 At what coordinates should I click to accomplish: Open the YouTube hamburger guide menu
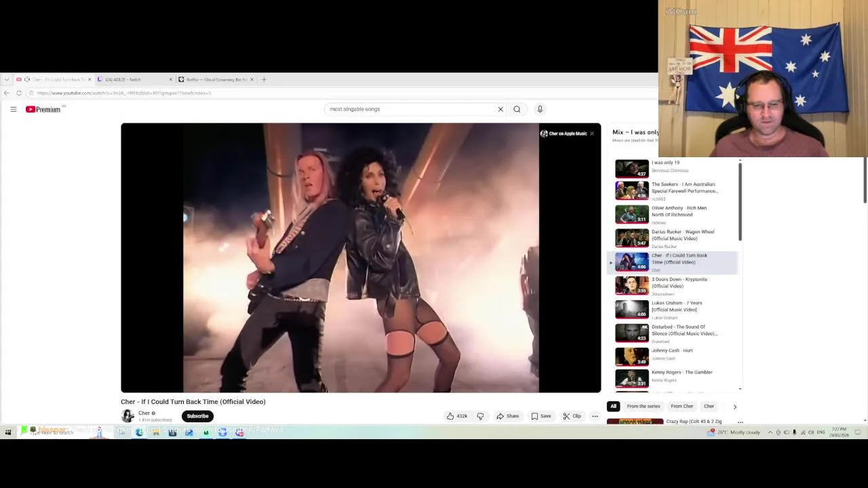13,109
